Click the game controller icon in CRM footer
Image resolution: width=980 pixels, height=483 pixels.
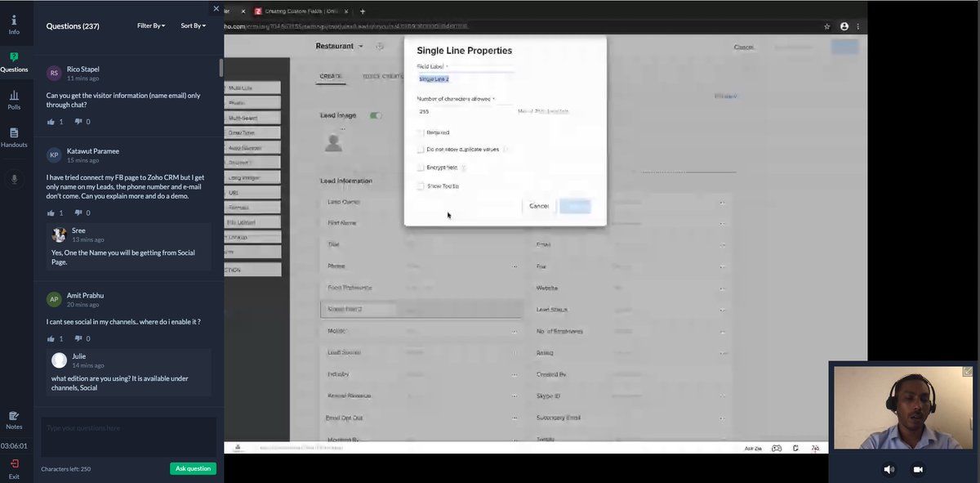pos(777,448)
